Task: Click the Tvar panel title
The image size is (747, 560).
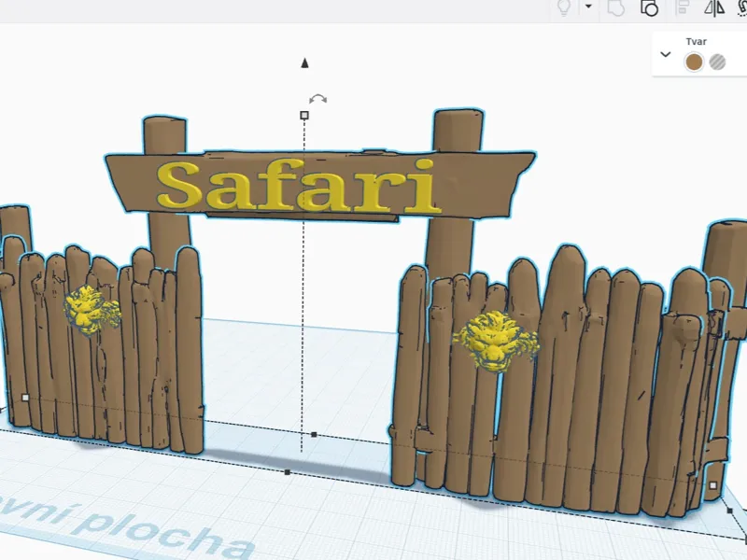Action: (x=696, y=41)
